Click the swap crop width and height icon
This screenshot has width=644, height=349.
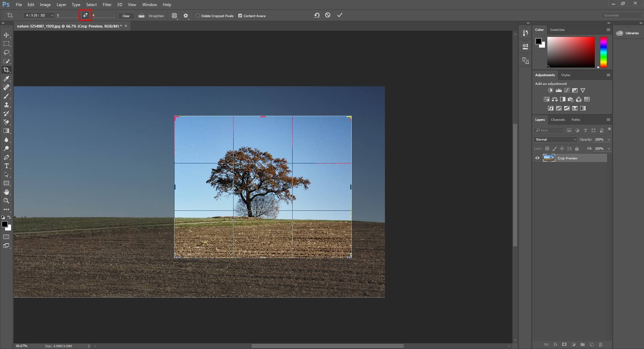tap(86, 15)
